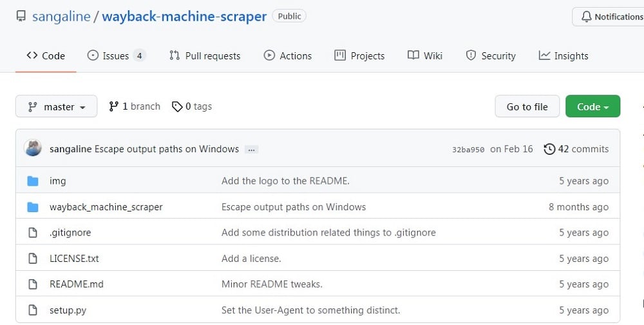Open the .gitignore file

click(70, 232)
